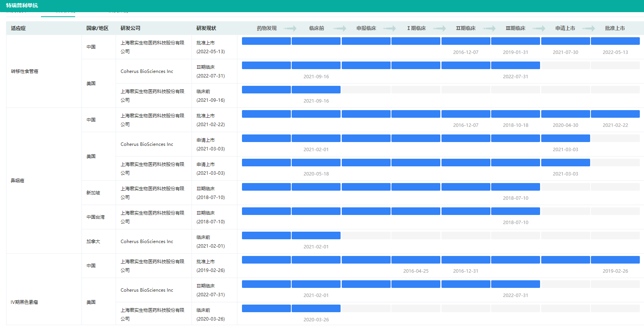Select the IV期黑色素瘤 indication
The height and width of the screenshot is (327, 644).
(24, 302)
